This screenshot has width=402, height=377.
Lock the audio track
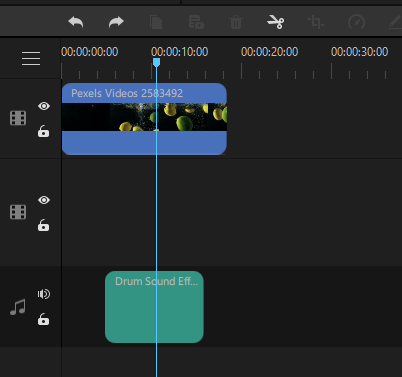(43, 319)
